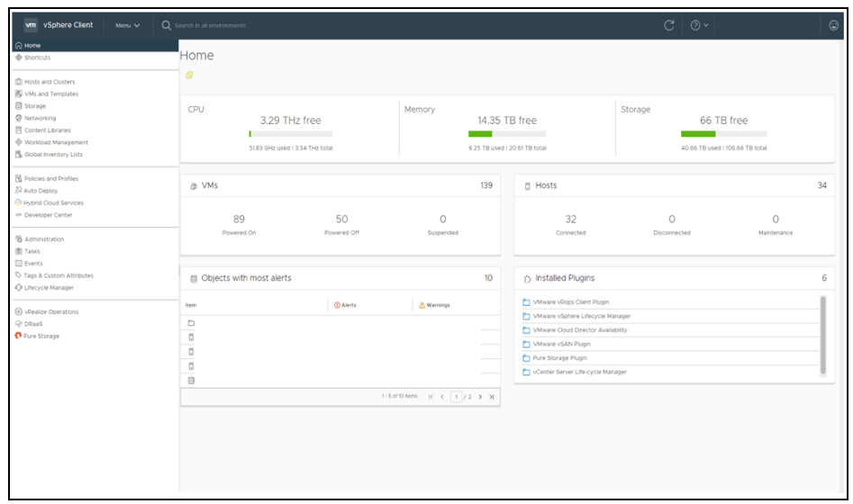Expand the Menu dropdown
853x504 pixels.
[x=127, y=25]
